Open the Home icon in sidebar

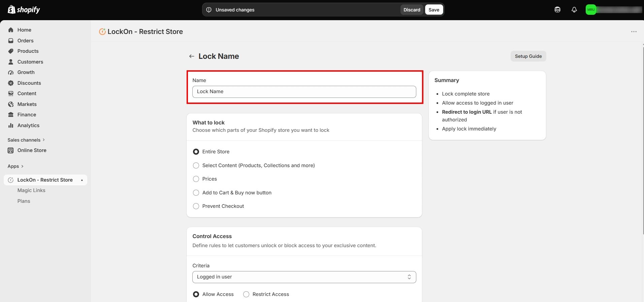coord(11,30)
